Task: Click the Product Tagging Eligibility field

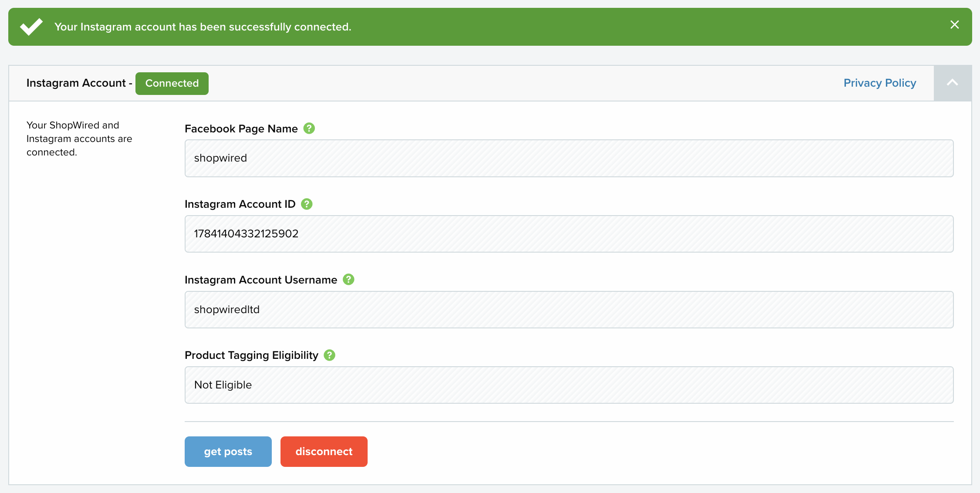Action: pyautogui.click(x=569, y=385)
